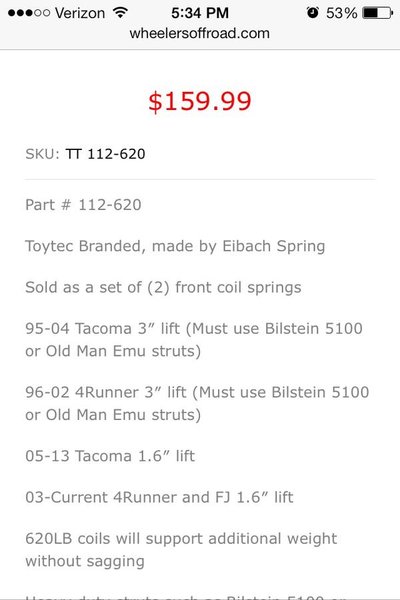Select the SKU TT 112-620 value
Screen dimensions: 400x600
105,154
